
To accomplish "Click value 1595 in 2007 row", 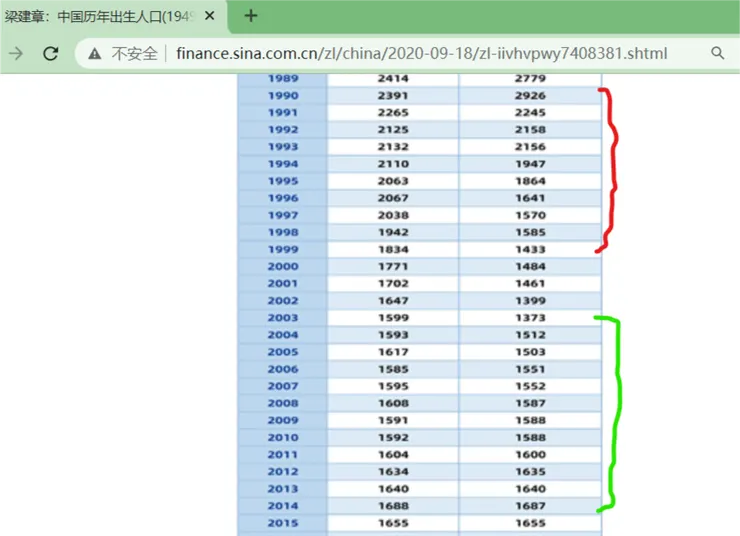I will 393,386.
